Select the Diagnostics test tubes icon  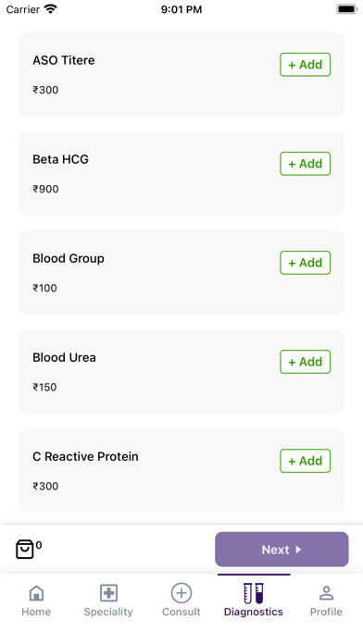coord(254,593)
